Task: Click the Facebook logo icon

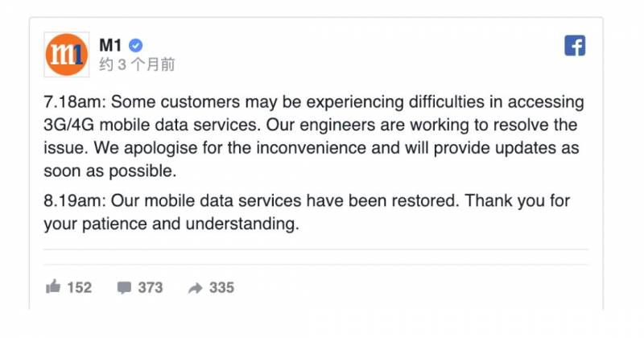Action: (x=575, y=46)
